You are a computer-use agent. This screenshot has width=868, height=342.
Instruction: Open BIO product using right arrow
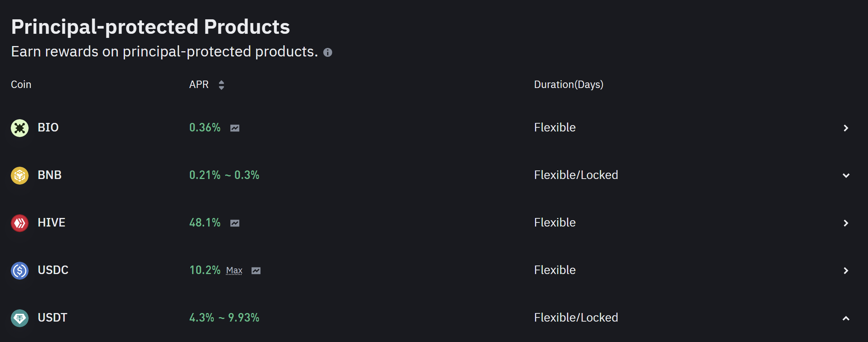[x=846, y=128]
